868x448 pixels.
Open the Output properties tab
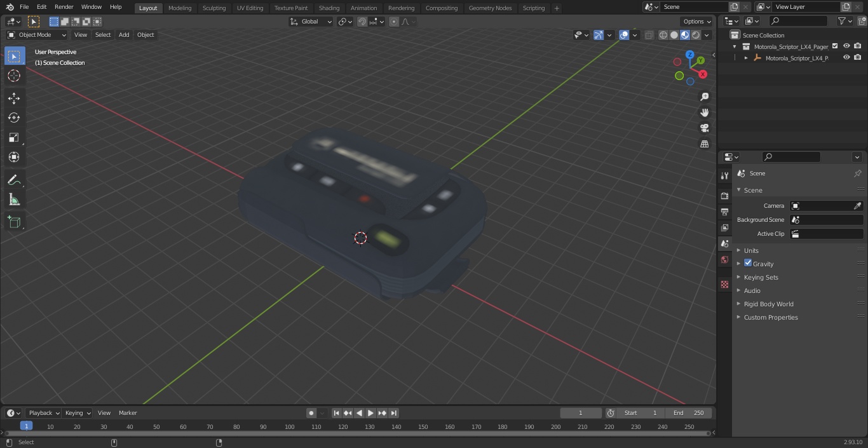click(x=724, y=212)
